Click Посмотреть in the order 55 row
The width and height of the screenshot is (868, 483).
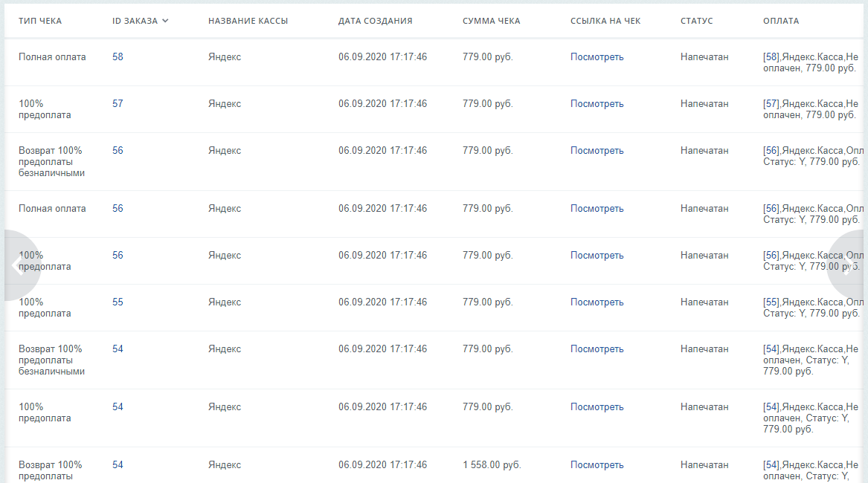[597, 302]
